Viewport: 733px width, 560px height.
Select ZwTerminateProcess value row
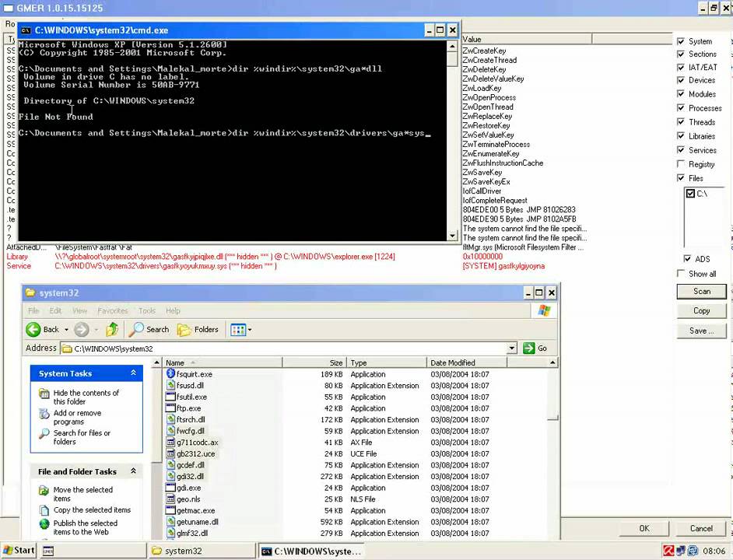(496, 145)
